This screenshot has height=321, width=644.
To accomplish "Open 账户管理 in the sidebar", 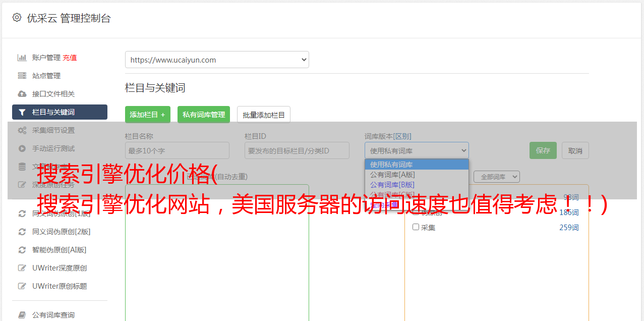I will coord(46,58).
